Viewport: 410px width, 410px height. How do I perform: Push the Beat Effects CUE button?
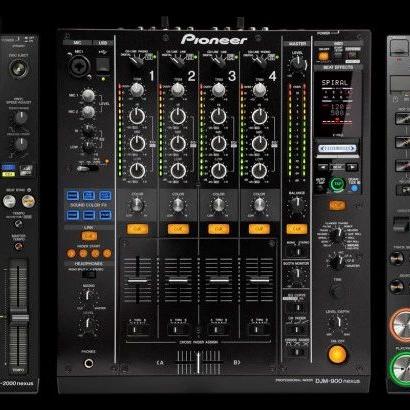[x=337, y=205]
